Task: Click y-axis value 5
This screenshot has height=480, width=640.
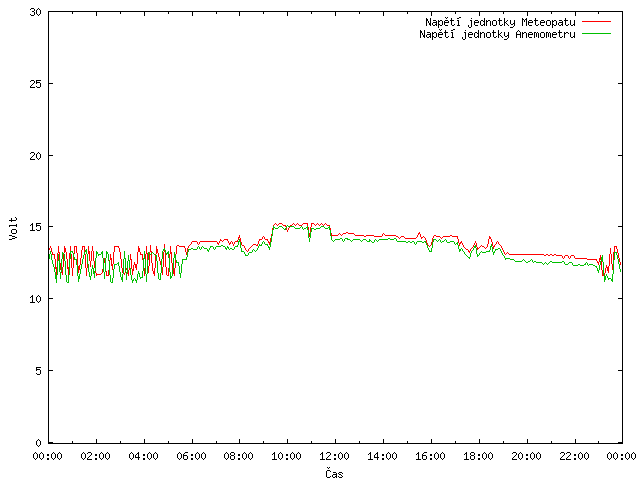Action: click(x=38, y=371)
